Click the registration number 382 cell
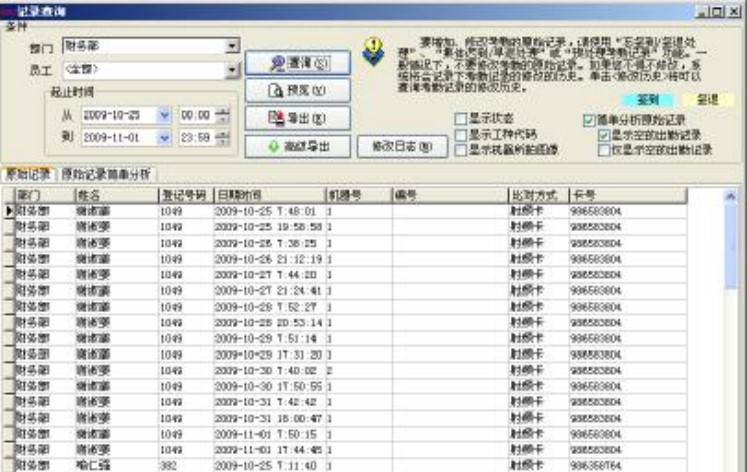747x472 pixels. [186, 465]
